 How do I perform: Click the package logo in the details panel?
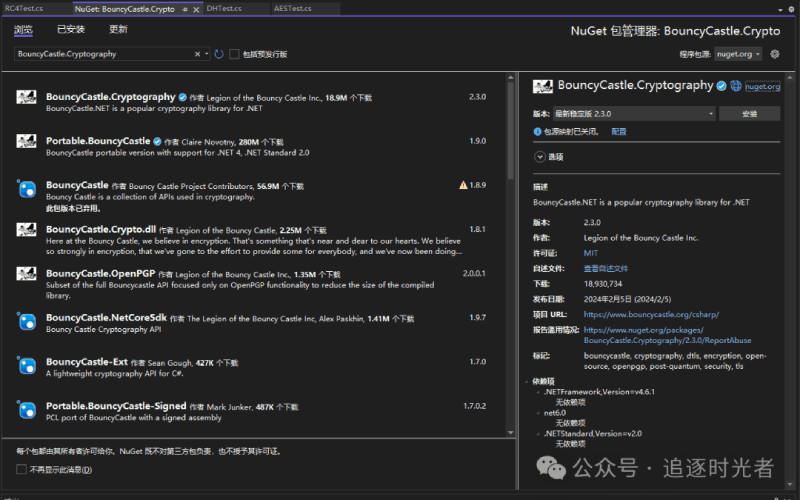(542, 86)
